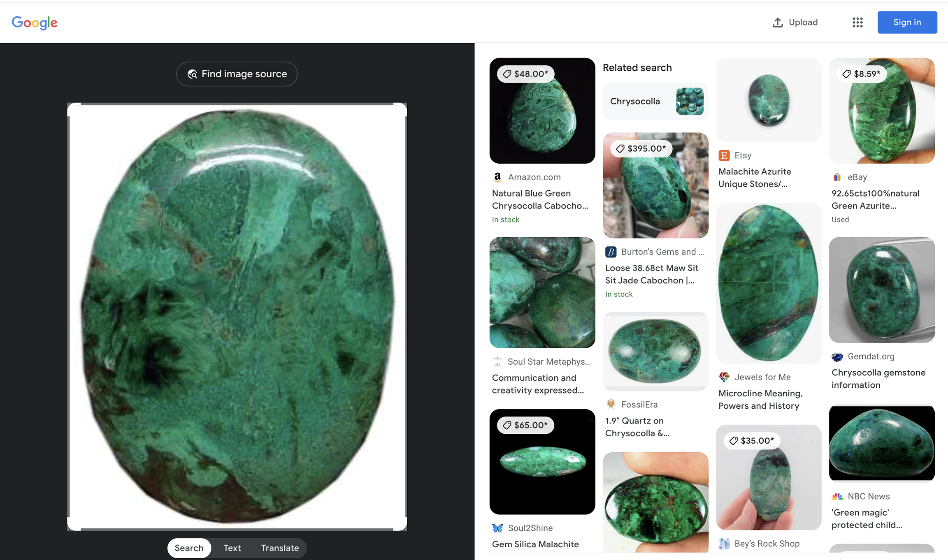
Task: Click the Gemdat.org favicon icon
Action: [837, 357]
